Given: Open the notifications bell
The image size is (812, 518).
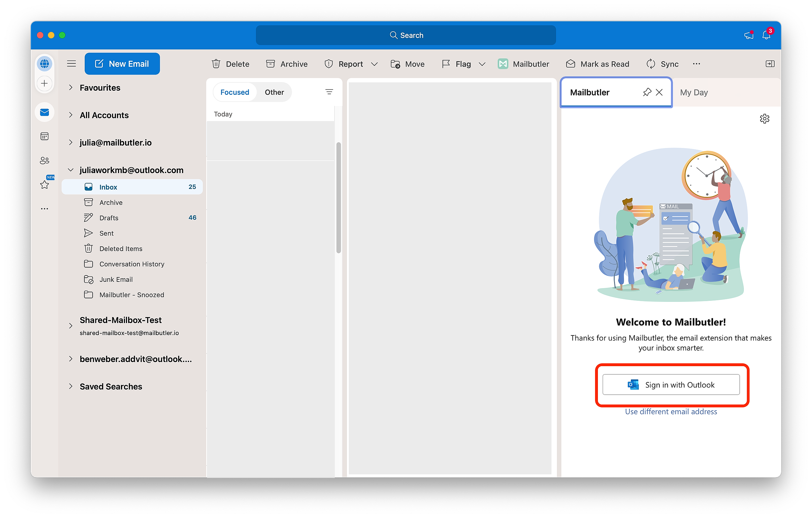Looking at the screenshot, I should [x=766, y=35].
